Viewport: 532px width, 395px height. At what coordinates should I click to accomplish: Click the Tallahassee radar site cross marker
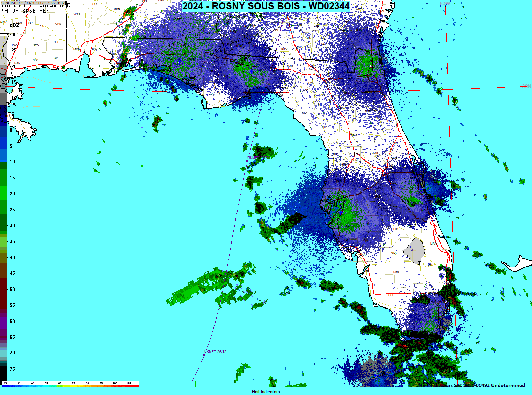tap(251, 71)
